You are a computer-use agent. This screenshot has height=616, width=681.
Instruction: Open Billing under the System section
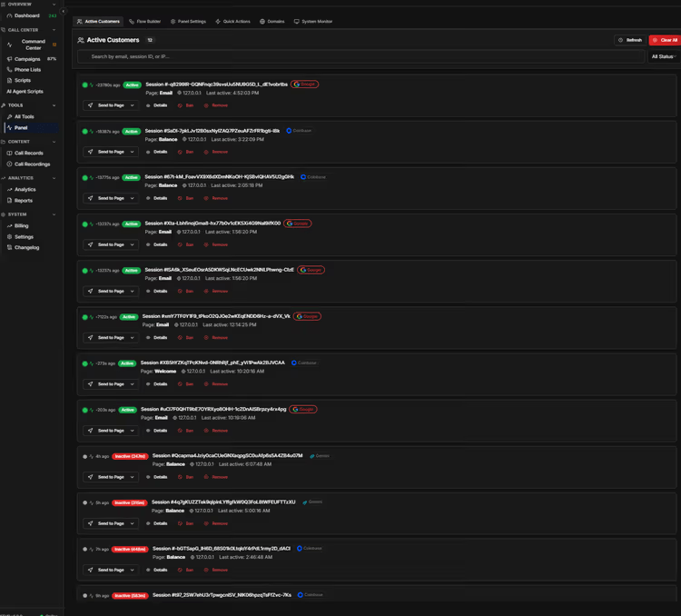[21, 226]
